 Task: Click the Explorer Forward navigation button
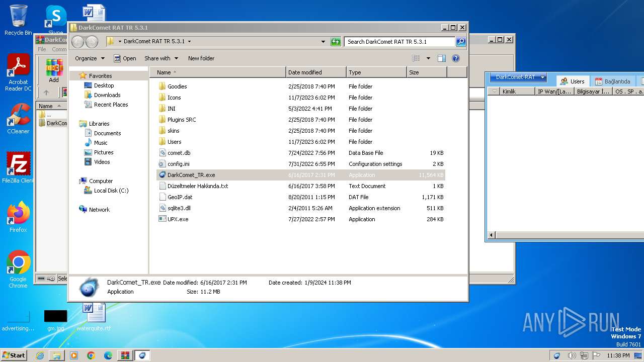click(x=92, y=42)
